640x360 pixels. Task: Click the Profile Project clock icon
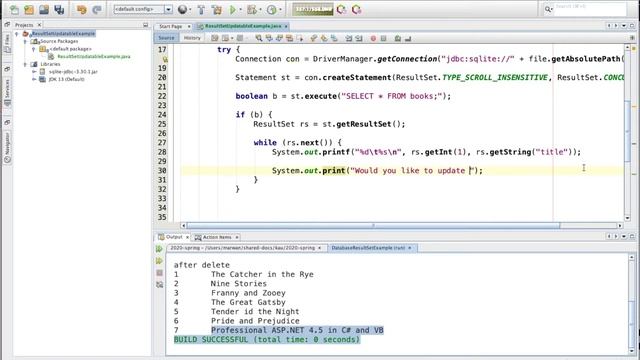click(271, 9)
